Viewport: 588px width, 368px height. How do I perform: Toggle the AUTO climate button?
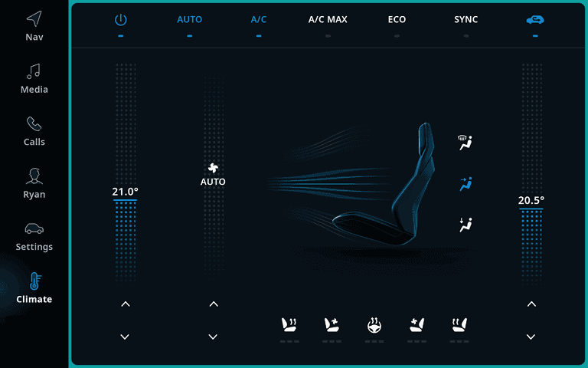[x=189, y=19]
